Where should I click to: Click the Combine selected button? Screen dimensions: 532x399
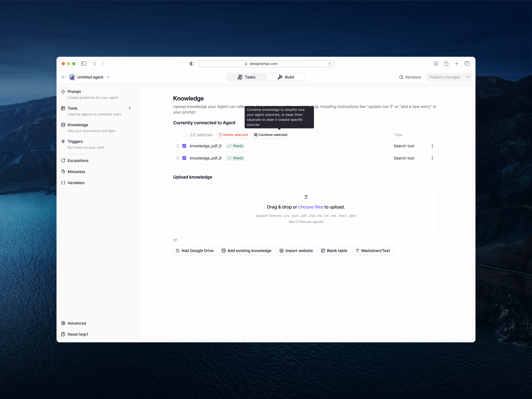(271, 135)
